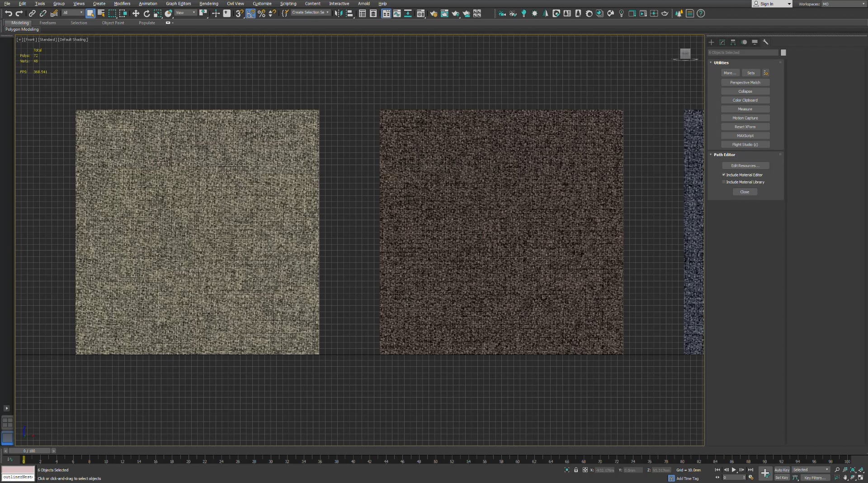
Task: Click the Reset XForm button
Action: coord(745,127)
